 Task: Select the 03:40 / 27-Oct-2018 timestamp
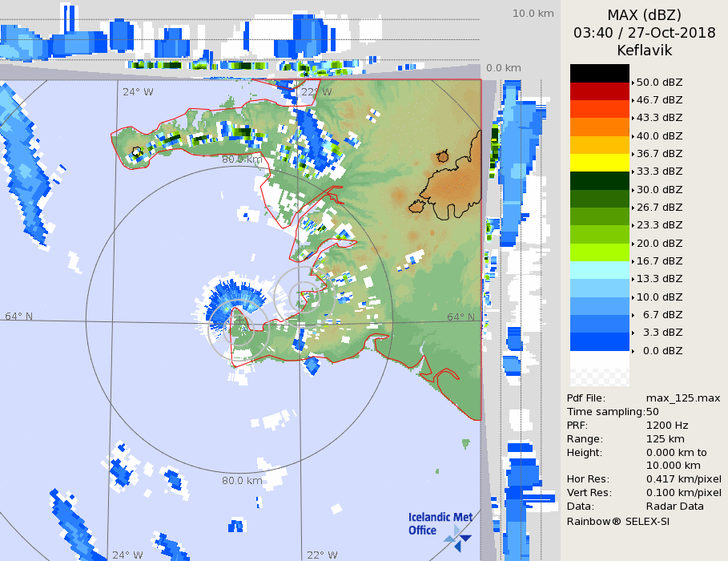(x=644, y=33)
